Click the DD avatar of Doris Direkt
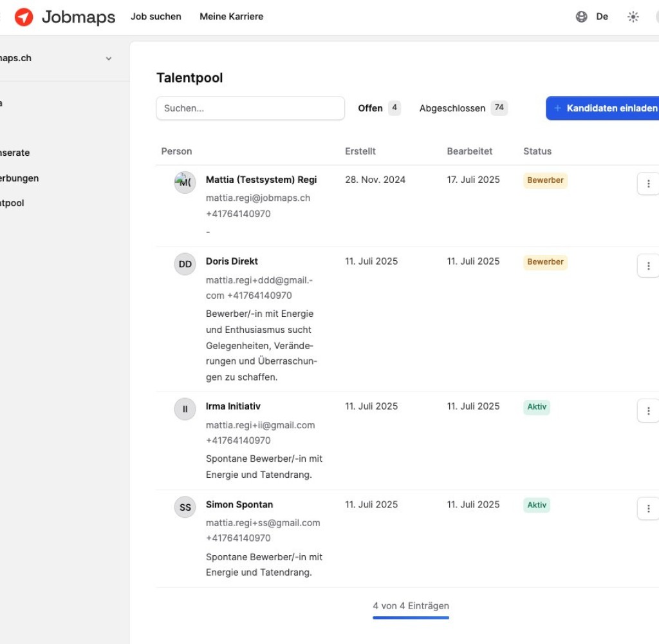This screenshot has height=644, width=659. (x=185, y=264)
